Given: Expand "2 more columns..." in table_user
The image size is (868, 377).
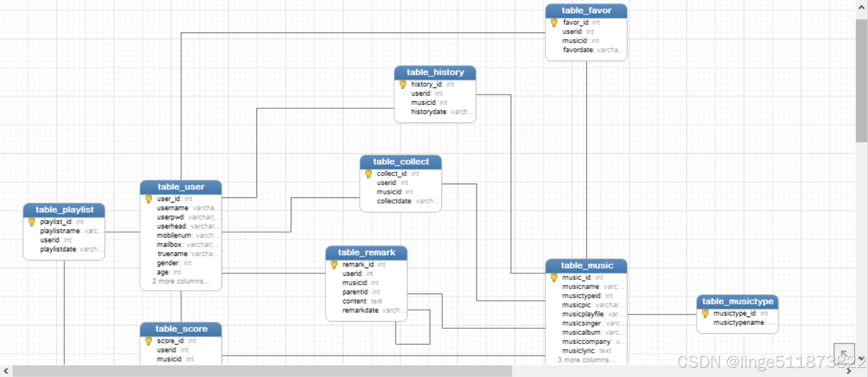Looking at the screenshot, I should [x=181, y=281].
